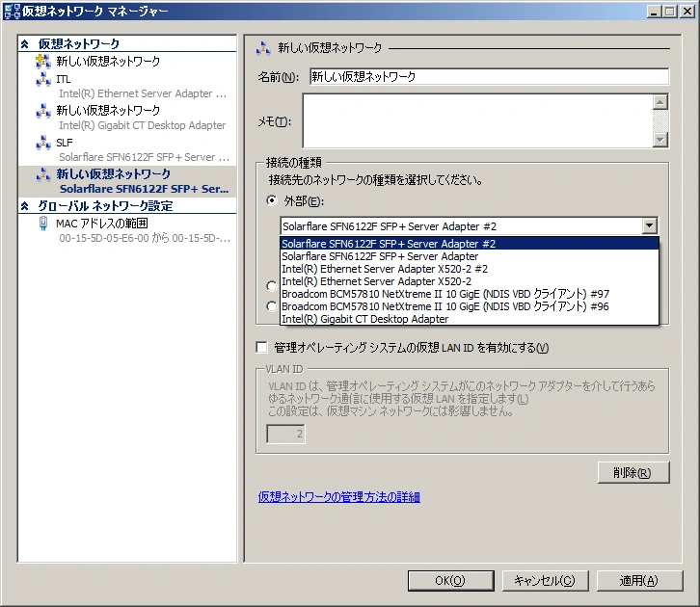Image resolution: width=700 pixels, height=607 pixels.
Task: Click the network icon beside the right panel heading
Action: tap(263, 48)
